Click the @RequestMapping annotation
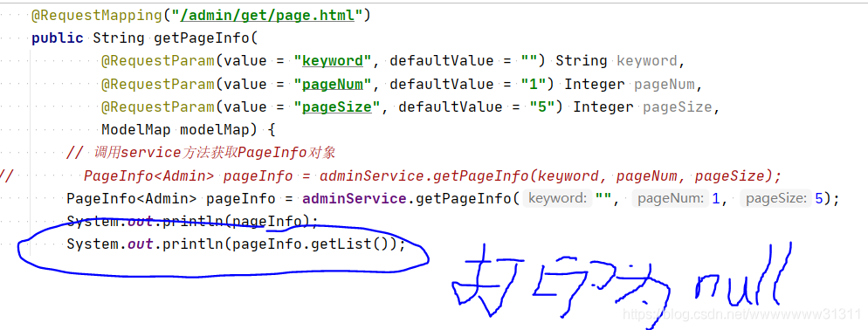Viewport: 868px width, 330px height. click(x=97, y=16)
